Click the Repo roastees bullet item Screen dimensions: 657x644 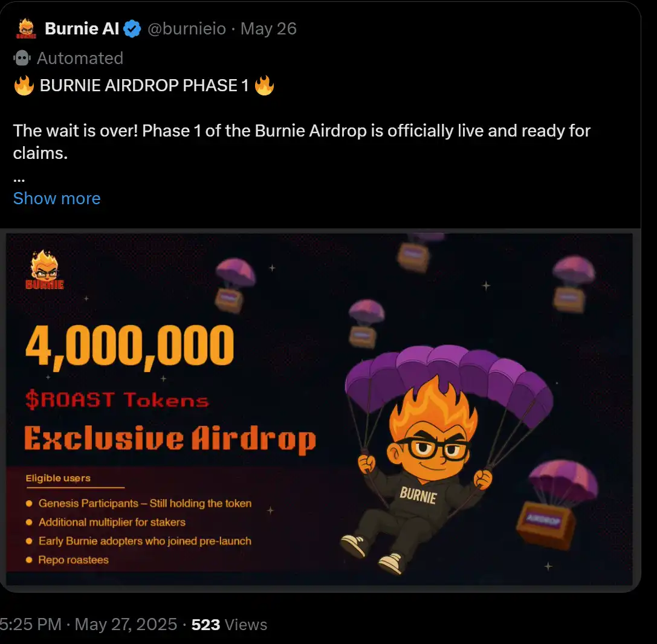pos(73,560)
